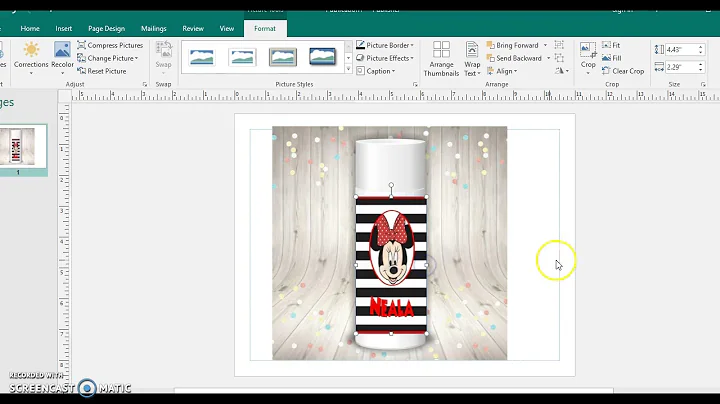Open the Insert tab
Viewport: 720px width, 404px height.
(x=63, y=28)
